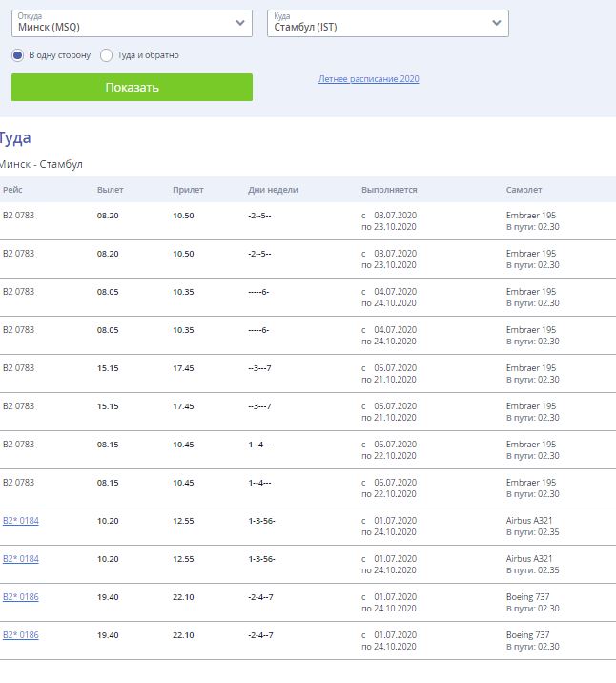The width and height of the screenshot is (616, 683).
Task: Click the Минск - Стамбул route label
Action: pos(41,164)
